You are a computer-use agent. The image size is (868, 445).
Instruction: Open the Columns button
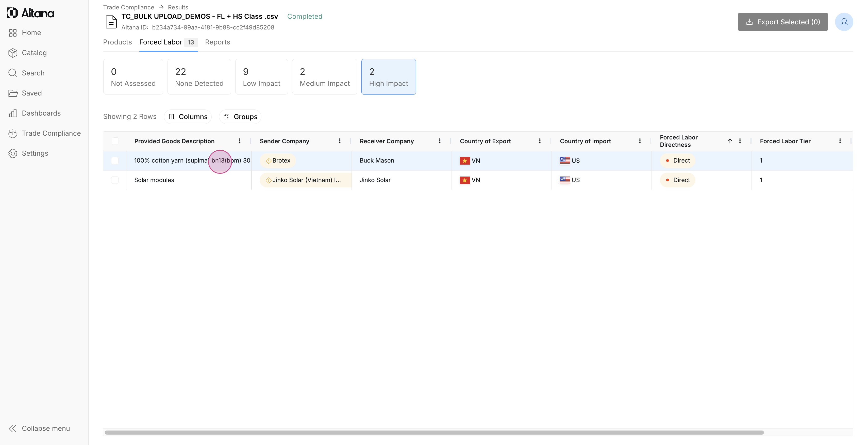[x=188, y=117]
